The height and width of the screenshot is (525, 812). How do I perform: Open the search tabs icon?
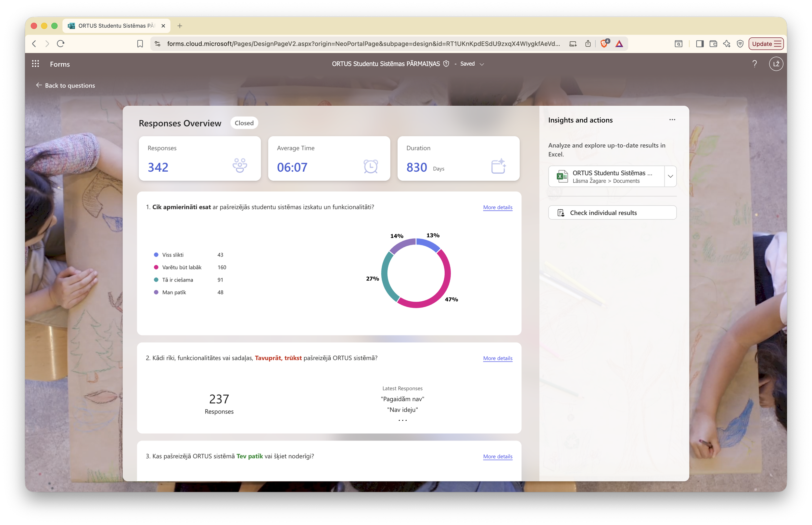click(x=679, y=44)
